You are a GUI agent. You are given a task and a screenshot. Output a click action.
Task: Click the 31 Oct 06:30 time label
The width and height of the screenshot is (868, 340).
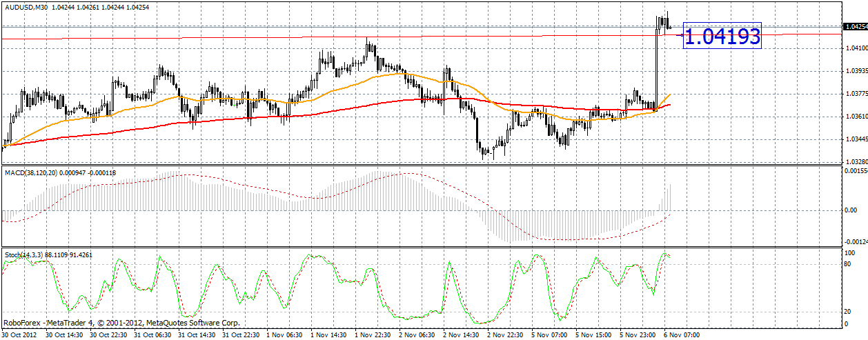151,334
